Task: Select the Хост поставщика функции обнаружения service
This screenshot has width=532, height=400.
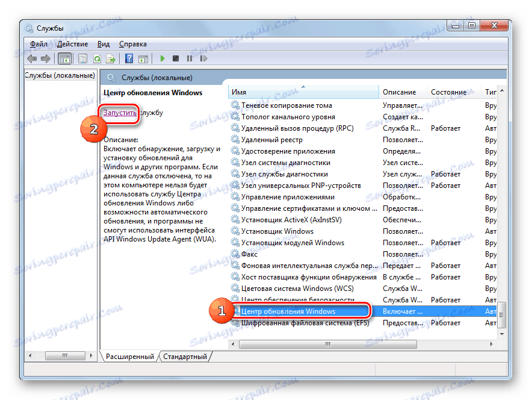Action: [x=363, y=277]
